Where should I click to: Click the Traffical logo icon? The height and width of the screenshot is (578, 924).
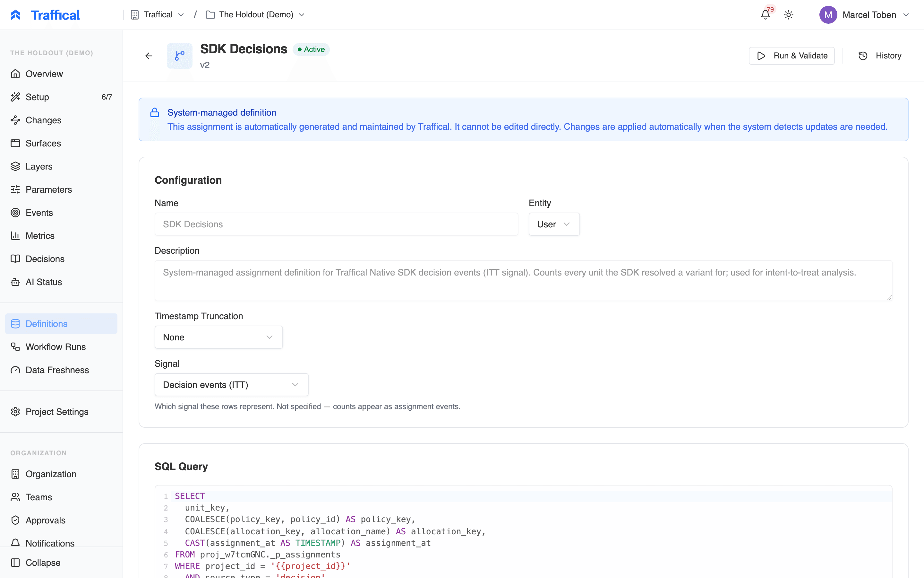(x=16, y=15)
